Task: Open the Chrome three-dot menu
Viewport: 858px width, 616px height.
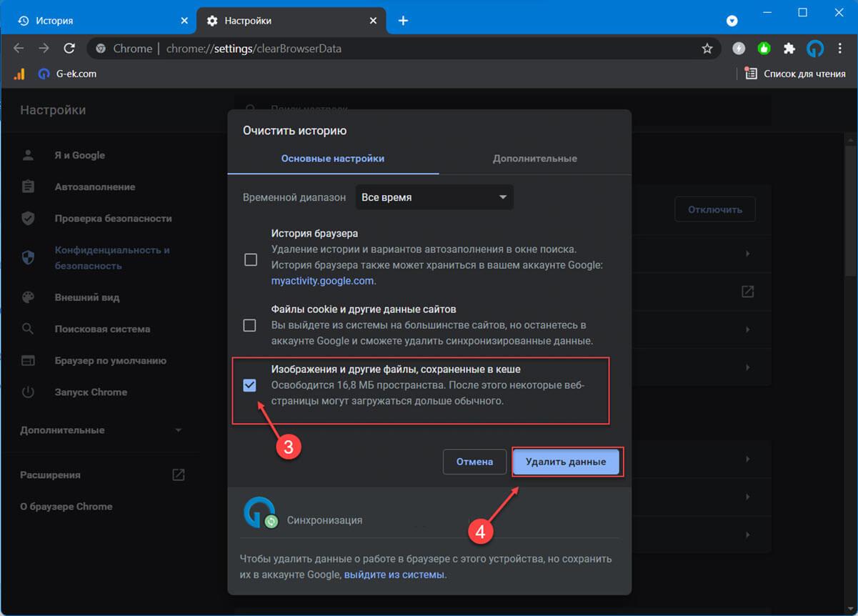Action: coord(840,49)
